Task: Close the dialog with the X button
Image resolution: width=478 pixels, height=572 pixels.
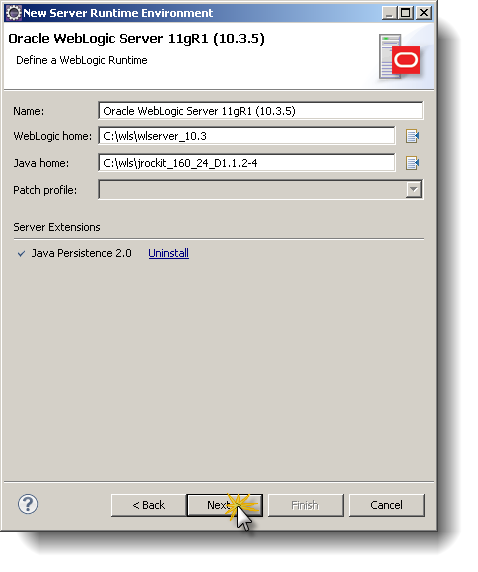Action: pyautogui.click(x=424, y=13)
